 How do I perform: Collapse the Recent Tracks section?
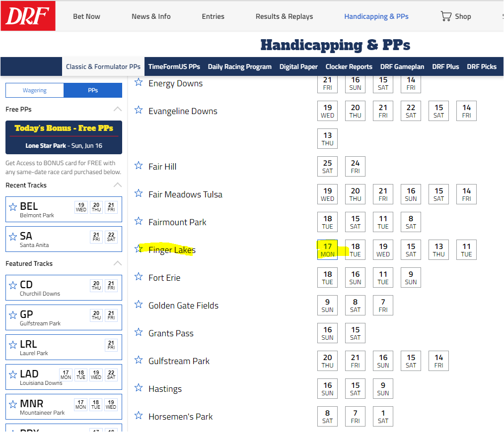tap(118, 185)
